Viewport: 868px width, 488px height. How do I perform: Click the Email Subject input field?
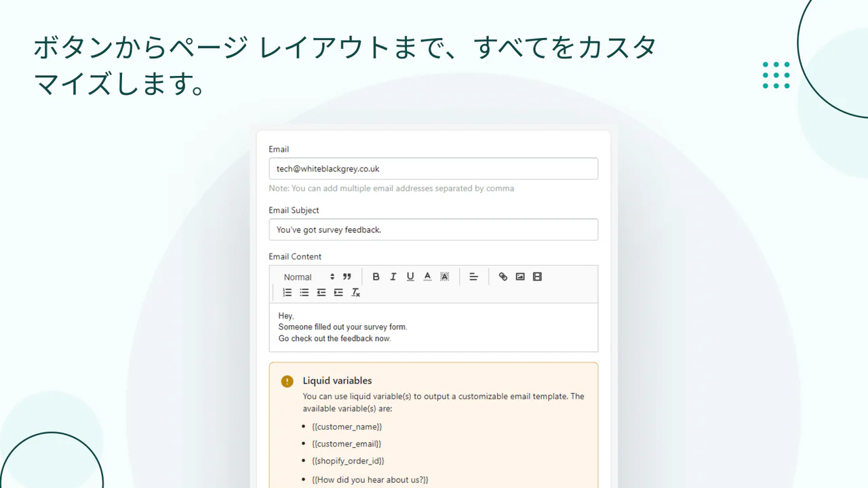(433, 230)
